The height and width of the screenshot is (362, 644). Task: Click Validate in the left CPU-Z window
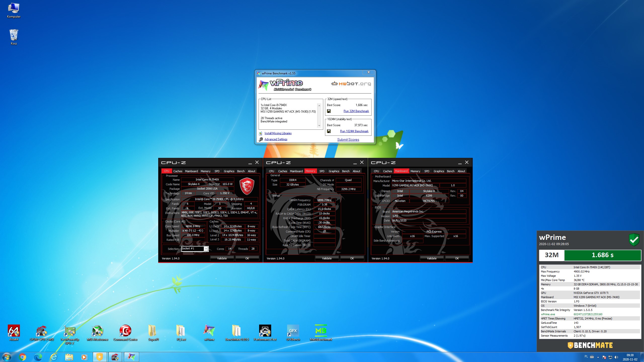[x=222, y=258]
